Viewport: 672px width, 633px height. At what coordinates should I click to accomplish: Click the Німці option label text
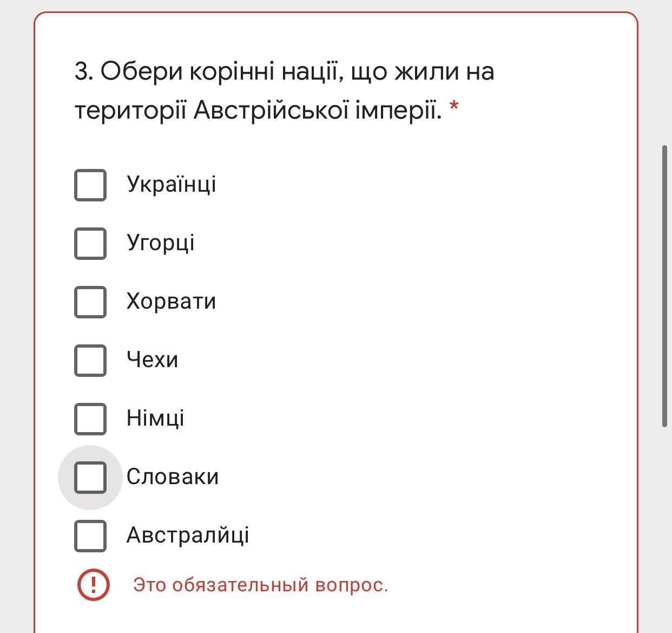click(x=155, y=419)
